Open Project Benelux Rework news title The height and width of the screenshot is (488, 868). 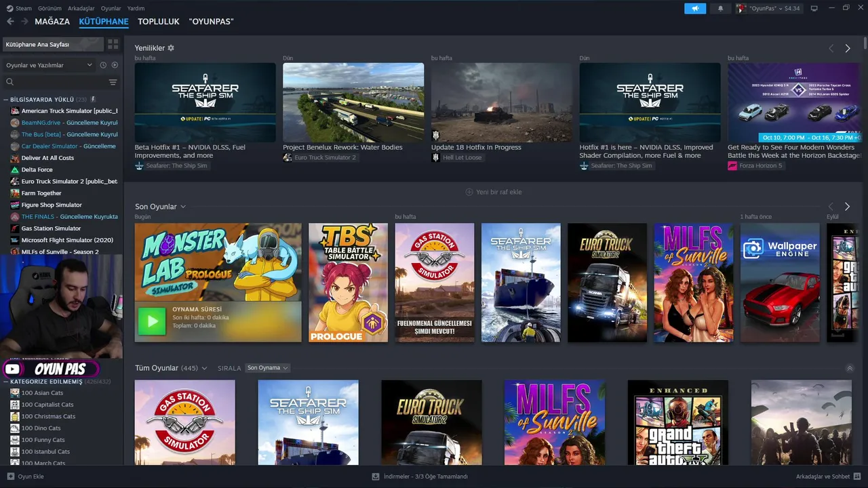[x=342, y=147]
